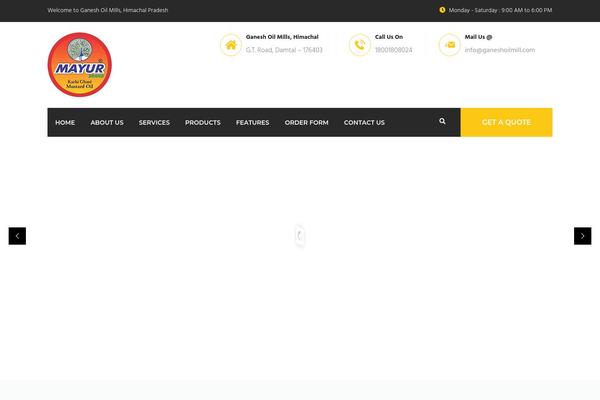Open the Order Form menu item

click(307, 122)
